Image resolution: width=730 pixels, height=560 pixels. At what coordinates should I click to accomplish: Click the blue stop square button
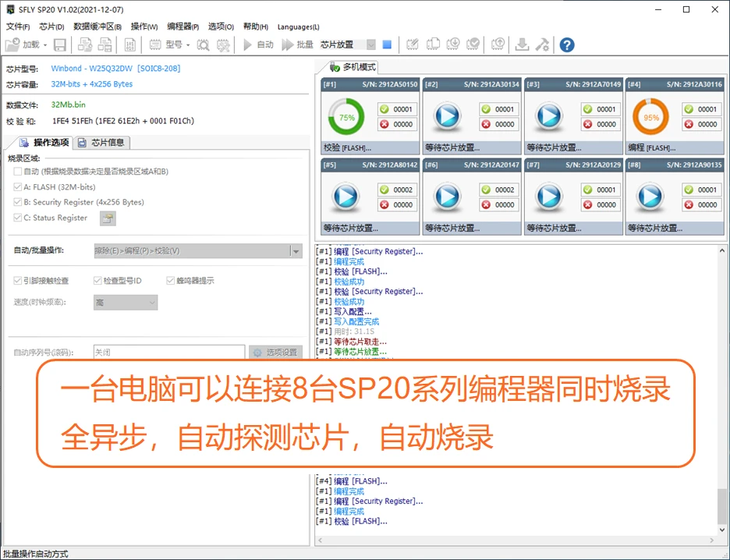coord(387,44)
